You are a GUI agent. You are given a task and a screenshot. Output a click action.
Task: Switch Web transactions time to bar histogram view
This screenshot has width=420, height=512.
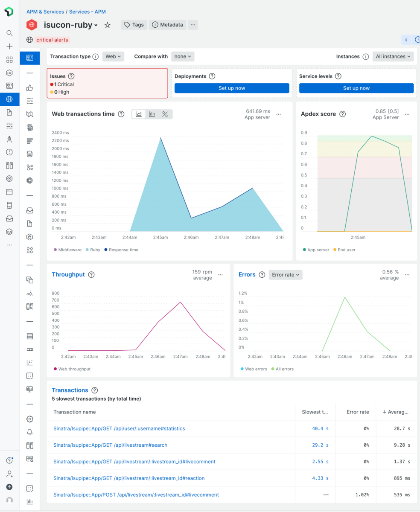[152, 114]
